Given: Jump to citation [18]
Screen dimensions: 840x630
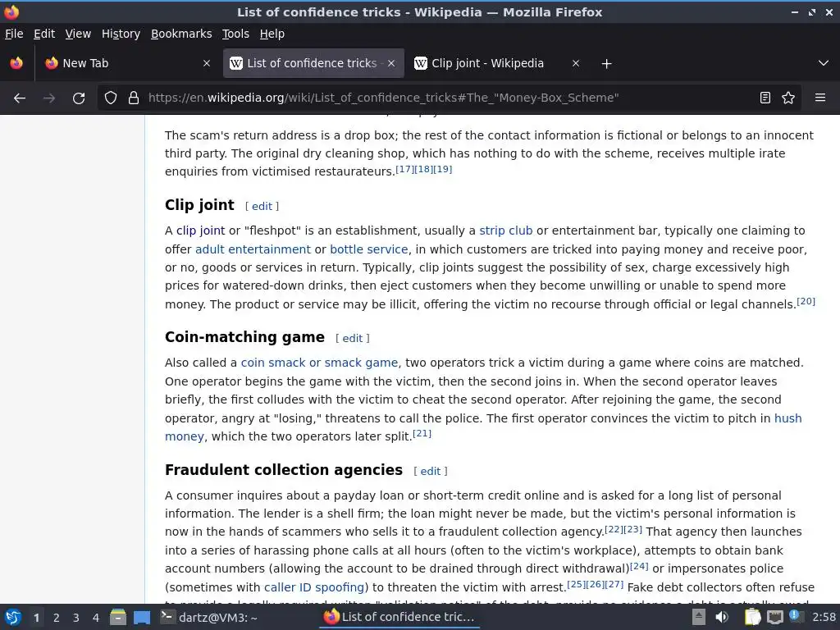Looking at the screenshot, I should coord(424,169).
